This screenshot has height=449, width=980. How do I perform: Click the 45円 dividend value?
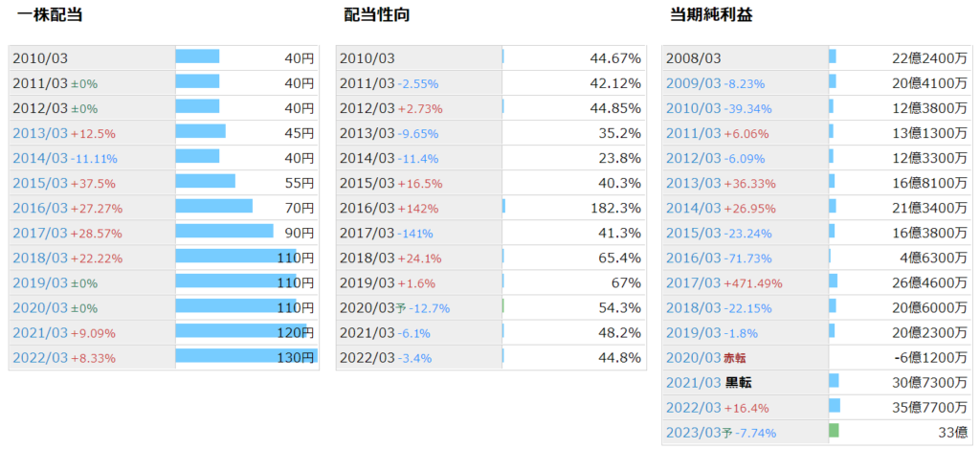300,134
